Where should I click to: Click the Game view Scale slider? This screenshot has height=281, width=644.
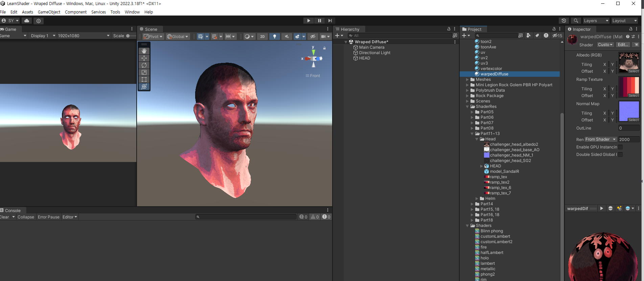click(x=131, y=36)
